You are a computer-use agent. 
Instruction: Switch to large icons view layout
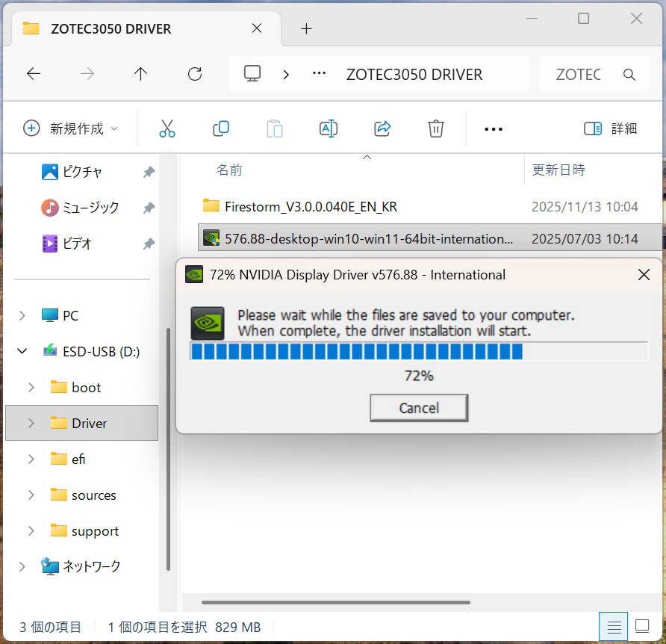coord(642,626)
